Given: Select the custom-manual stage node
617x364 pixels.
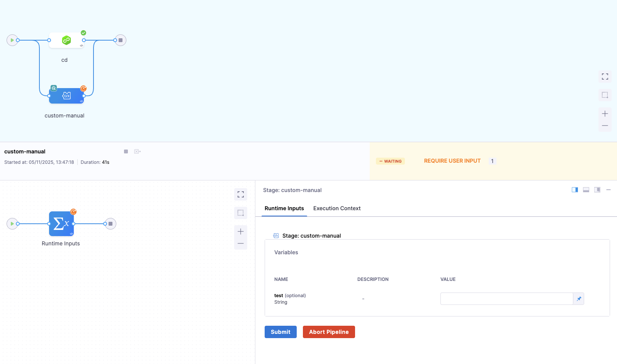Looking at the screenshot, I should 66,96.
